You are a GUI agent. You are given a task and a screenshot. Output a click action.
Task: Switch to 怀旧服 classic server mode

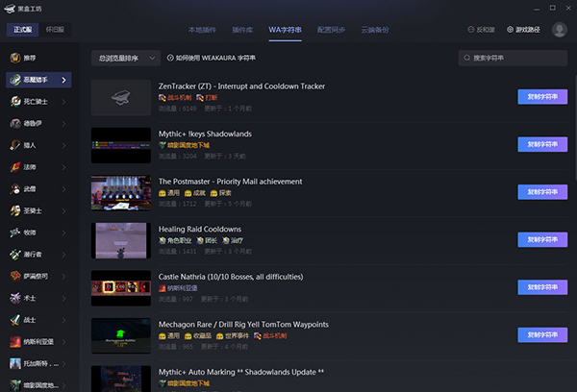[x=57, y=30]
